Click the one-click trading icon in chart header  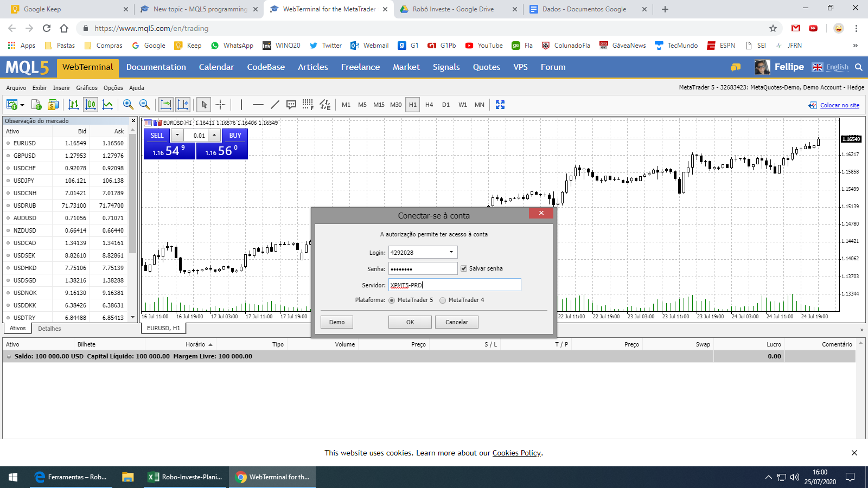(157, 123)
